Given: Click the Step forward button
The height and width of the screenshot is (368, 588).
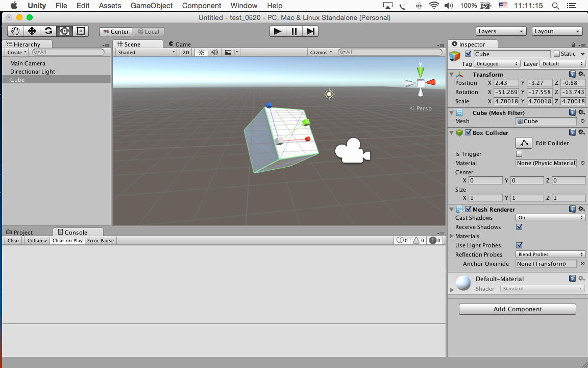Looking at the screenshot, I should pos(310,31).
